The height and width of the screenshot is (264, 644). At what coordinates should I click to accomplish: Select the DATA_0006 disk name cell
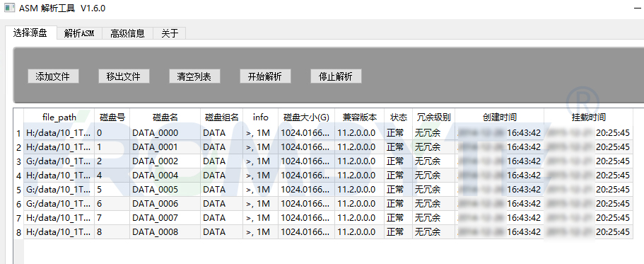click(165, 204)
